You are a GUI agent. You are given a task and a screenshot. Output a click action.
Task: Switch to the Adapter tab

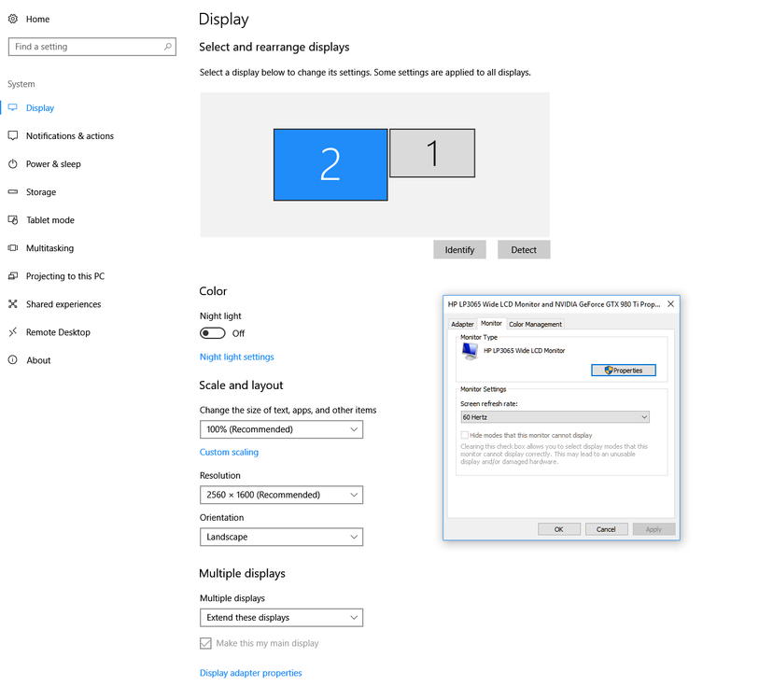[x=462, y=324]
